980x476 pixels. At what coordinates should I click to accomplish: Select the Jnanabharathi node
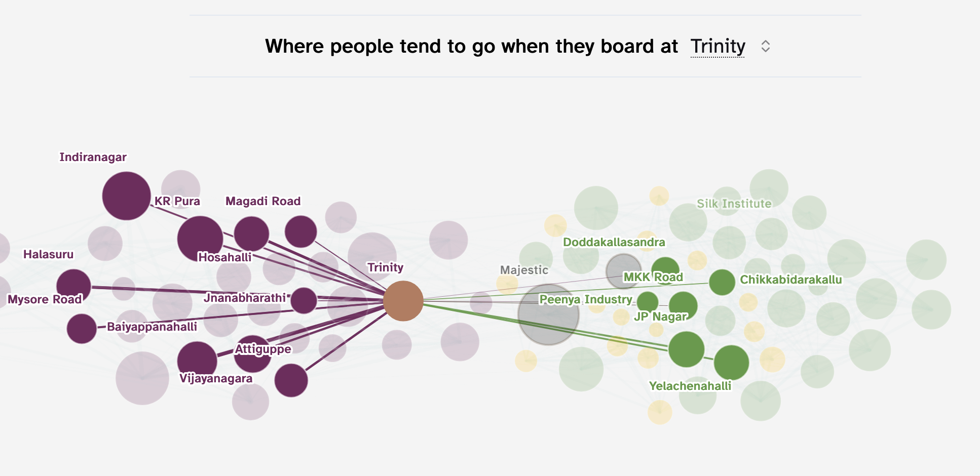(x=304, y=300)
